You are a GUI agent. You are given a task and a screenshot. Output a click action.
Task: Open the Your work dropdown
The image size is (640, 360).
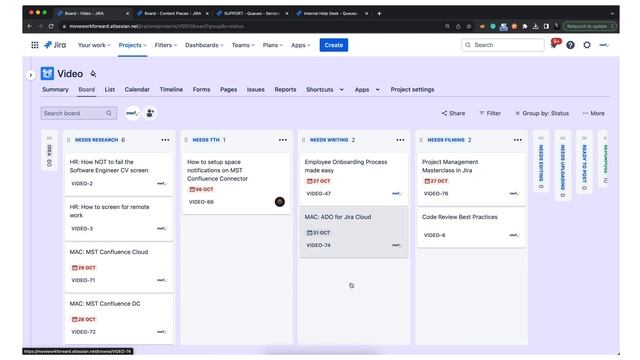(94, 45)
